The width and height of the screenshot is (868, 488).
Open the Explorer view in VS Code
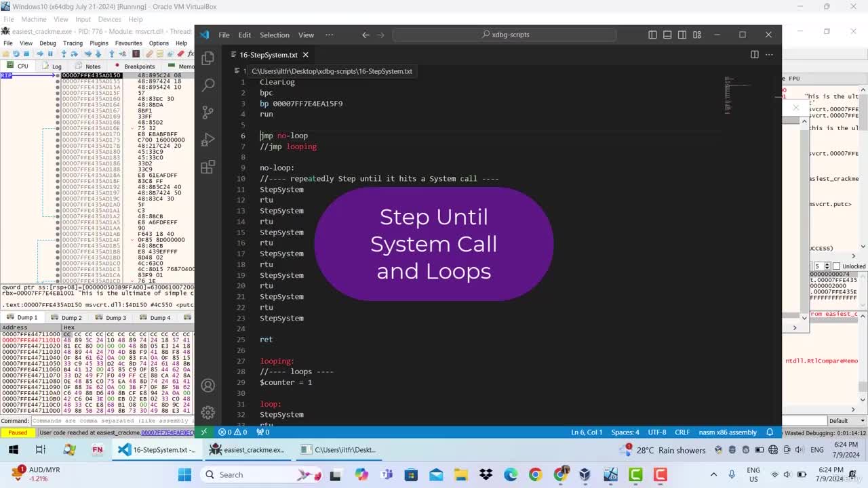pos(208,58)
